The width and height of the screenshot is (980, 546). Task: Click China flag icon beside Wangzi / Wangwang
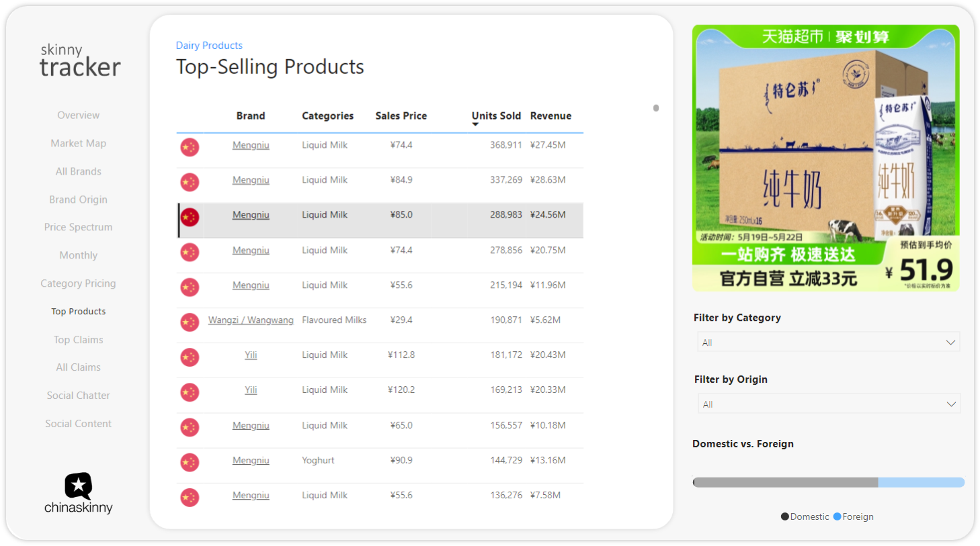(x=190, y=322)
